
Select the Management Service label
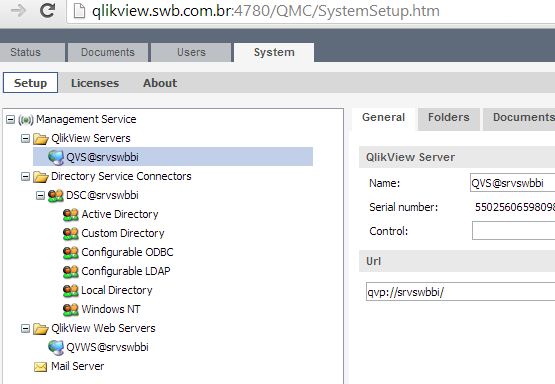click(x=86, y=119)
